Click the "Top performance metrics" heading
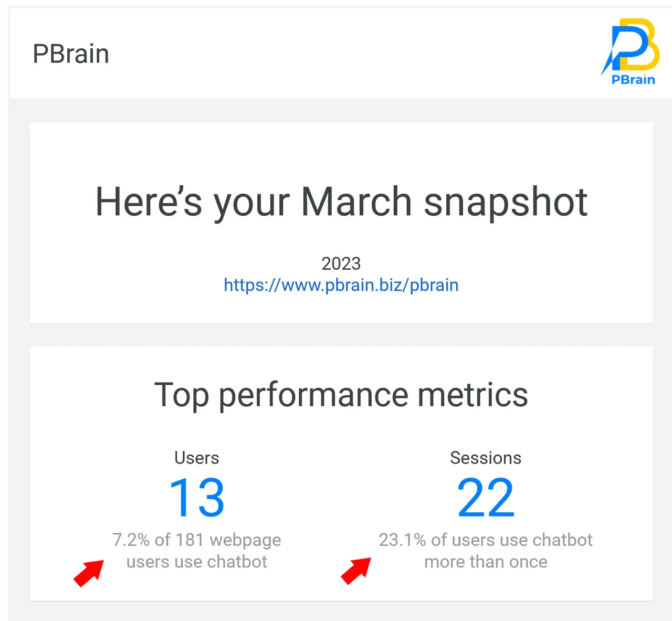 341,395
